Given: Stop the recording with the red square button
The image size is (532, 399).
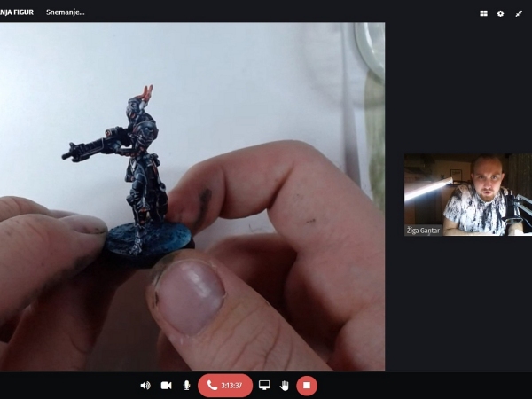Looking at the screenshot, I should (307, 385).
